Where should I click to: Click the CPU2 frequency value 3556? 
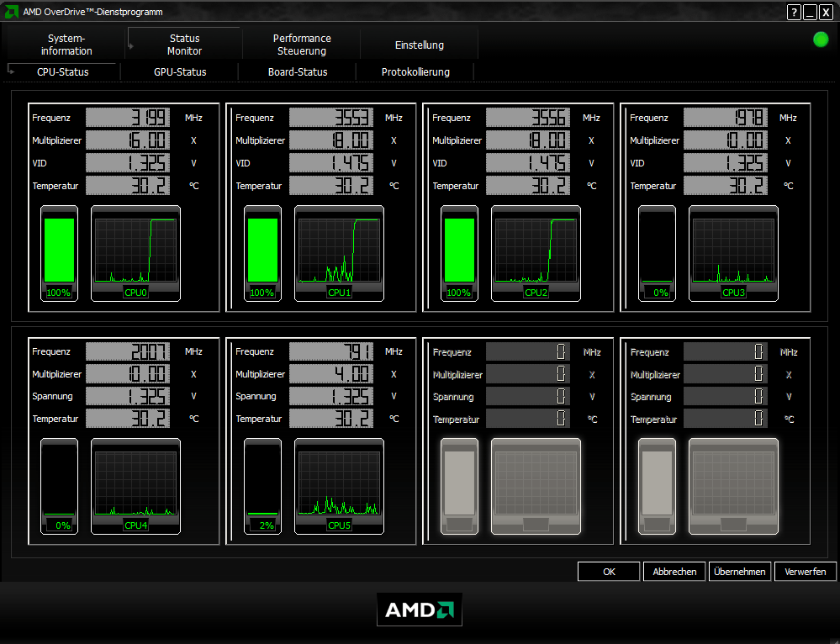click(x=528, y=118)
